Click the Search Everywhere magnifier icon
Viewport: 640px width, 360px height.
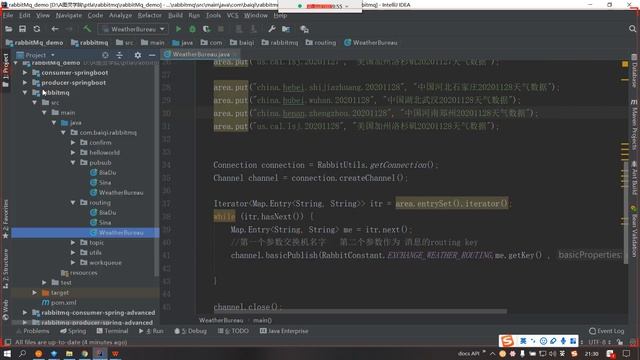[x=632, y=29]
